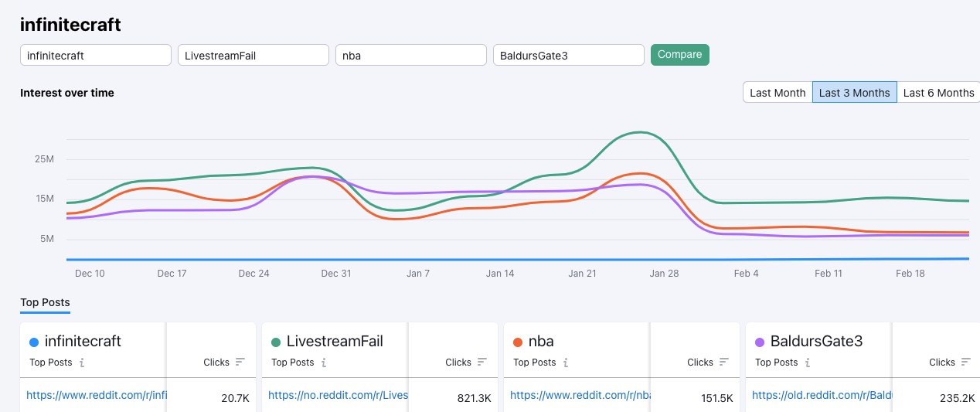Select the Last Month time range

click(778, 93)
